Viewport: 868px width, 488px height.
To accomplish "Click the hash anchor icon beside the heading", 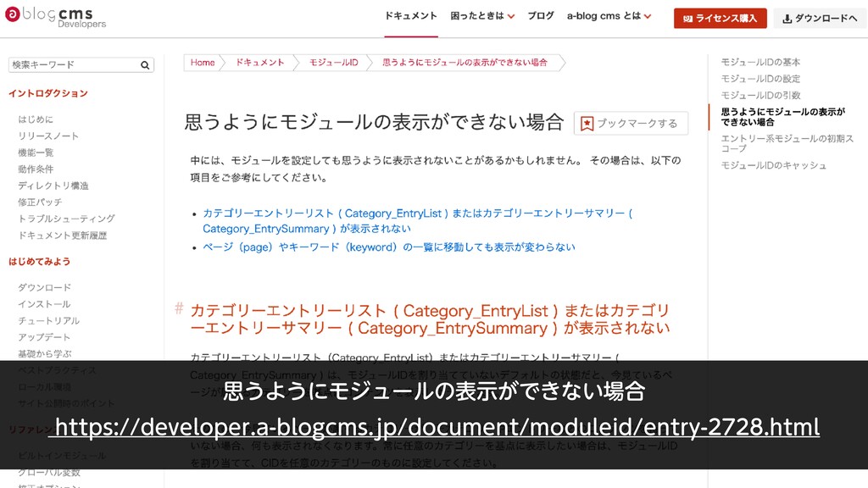I will tap(179, 308).
